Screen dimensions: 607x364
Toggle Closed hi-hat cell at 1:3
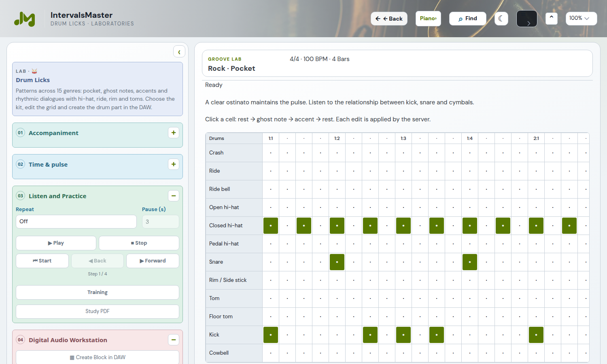(x=403, y=226)
